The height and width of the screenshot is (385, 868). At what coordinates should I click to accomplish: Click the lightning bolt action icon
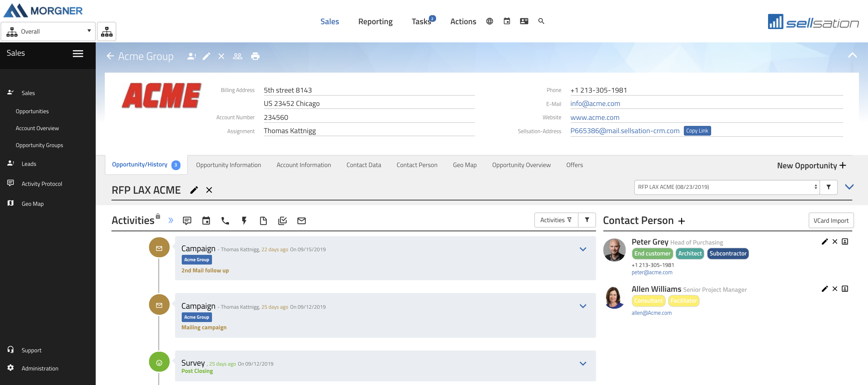[x=244, y=221]
